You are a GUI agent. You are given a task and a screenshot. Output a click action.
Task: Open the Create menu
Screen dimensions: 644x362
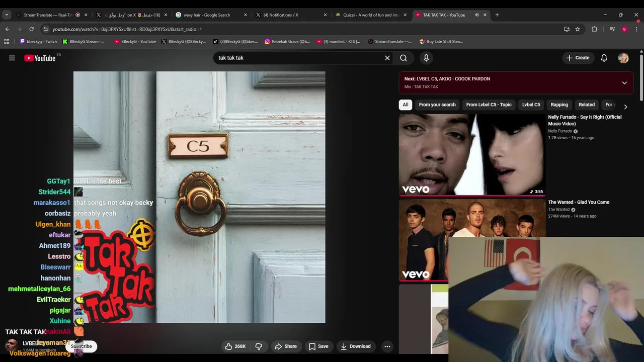(578, 58)
